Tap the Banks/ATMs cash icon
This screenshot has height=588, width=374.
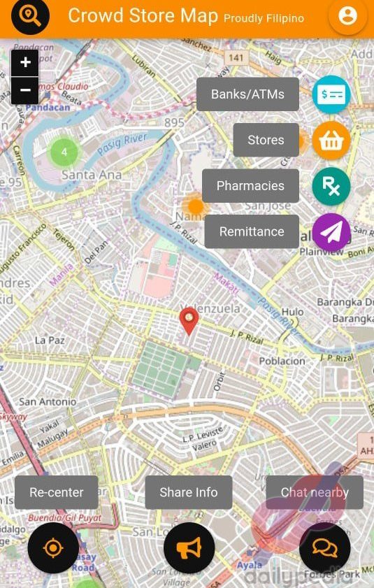(331, 94)
